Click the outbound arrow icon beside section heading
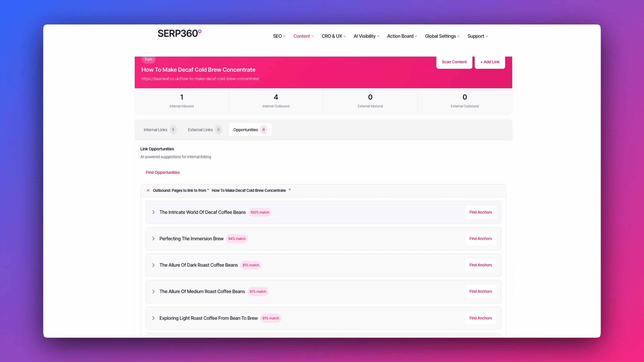This screenshot has width=644, height=362. 148,191
